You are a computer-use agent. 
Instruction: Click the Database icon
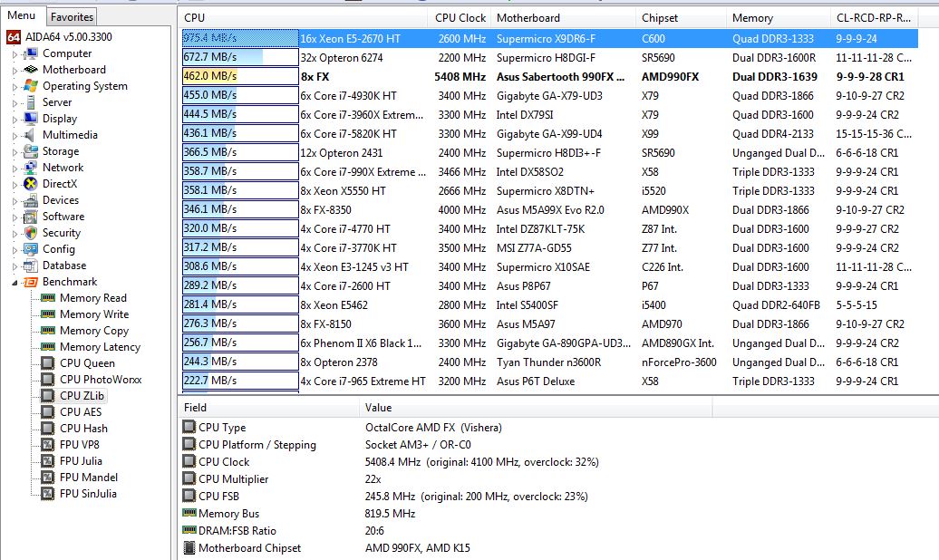(31, 266)
